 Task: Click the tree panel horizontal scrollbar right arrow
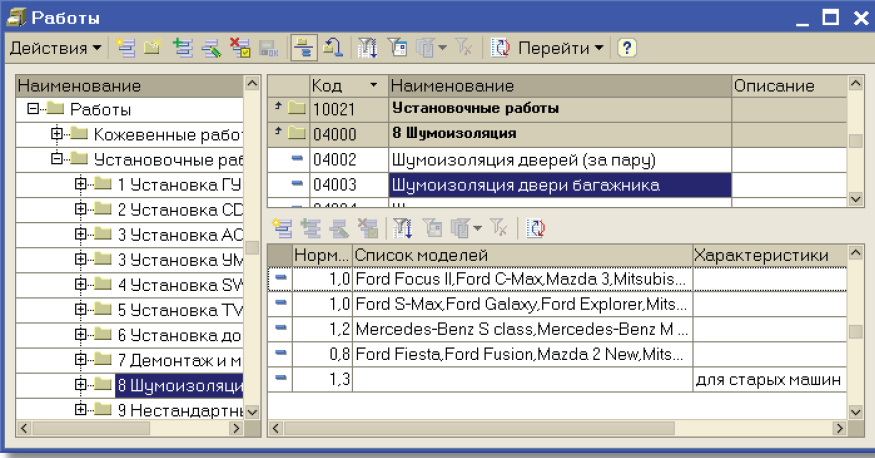pyautogui.click(x=236, y=428)
